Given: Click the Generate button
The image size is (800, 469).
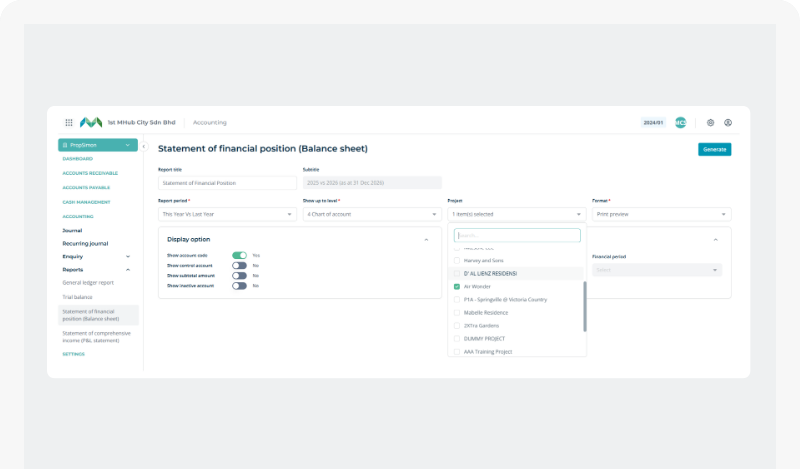Looking at the screenshot, I should 714,150.
